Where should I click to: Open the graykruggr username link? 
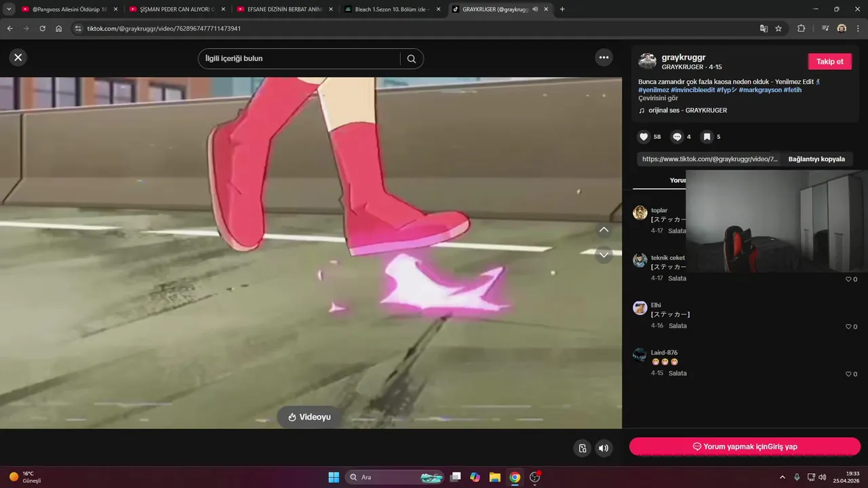[x=684, y=58]
